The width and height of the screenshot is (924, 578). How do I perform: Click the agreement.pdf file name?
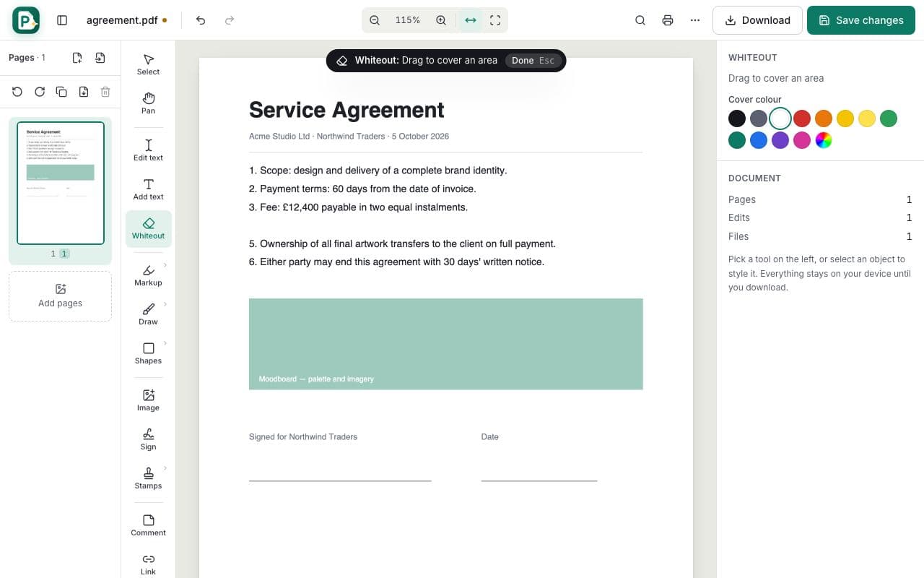pyautogui.click(x=122, y=20)
